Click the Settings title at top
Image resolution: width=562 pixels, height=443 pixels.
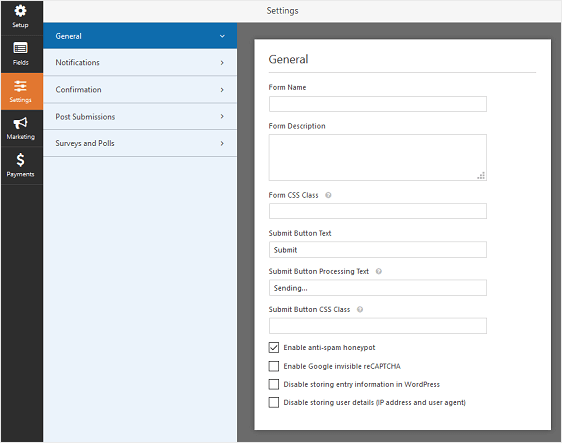[x=282, y=11]
